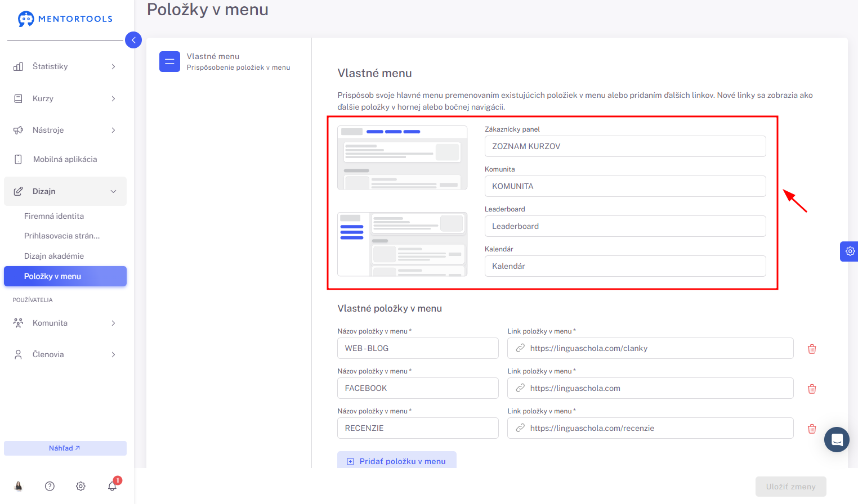The image size is (858, 504).
Task: Open the chat support bubble
Action: pos(837,439)
